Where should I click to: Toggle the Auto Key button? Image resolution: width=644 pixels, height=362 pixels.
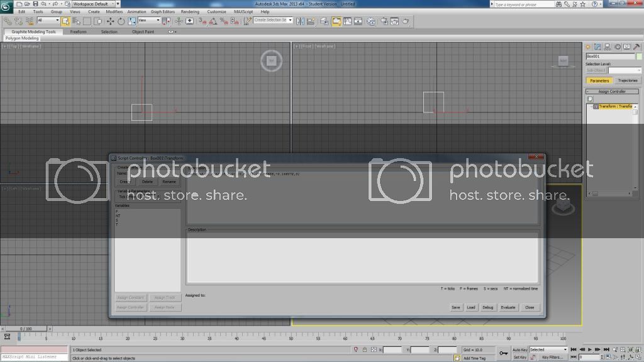[x=519, y=349]
